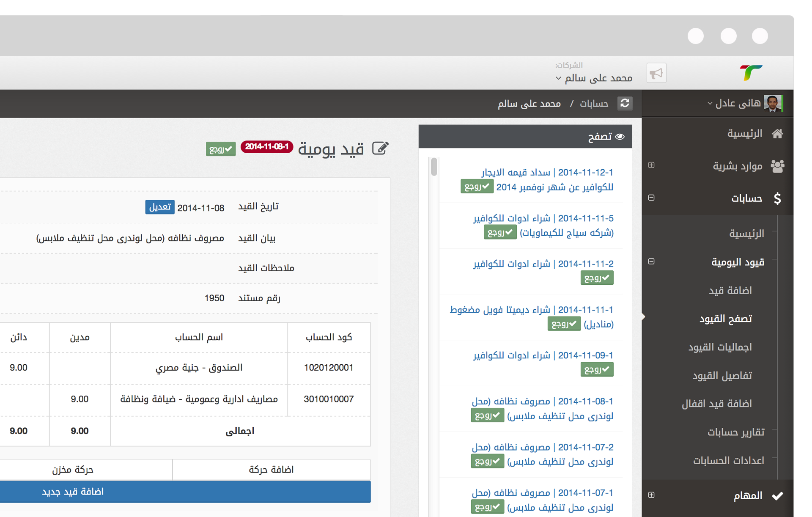Viewport: 812px width, 517px height.
Task: Click the browse list scrollbar handle
Action: pyautogui.click(x=434, y=166)
